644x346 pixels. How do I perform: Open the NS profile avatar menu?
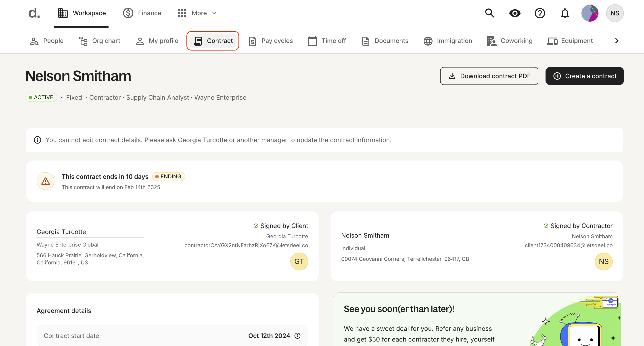(x=615, y=13)
